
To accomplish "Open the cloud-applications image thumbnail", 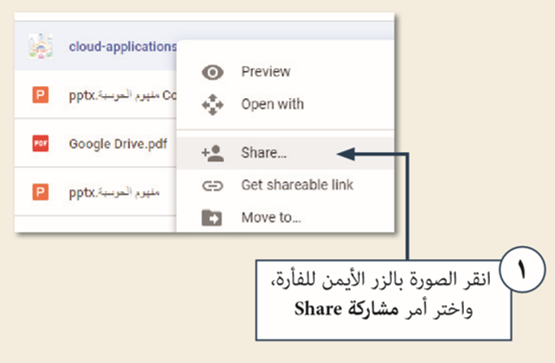I will coord(41,46).
